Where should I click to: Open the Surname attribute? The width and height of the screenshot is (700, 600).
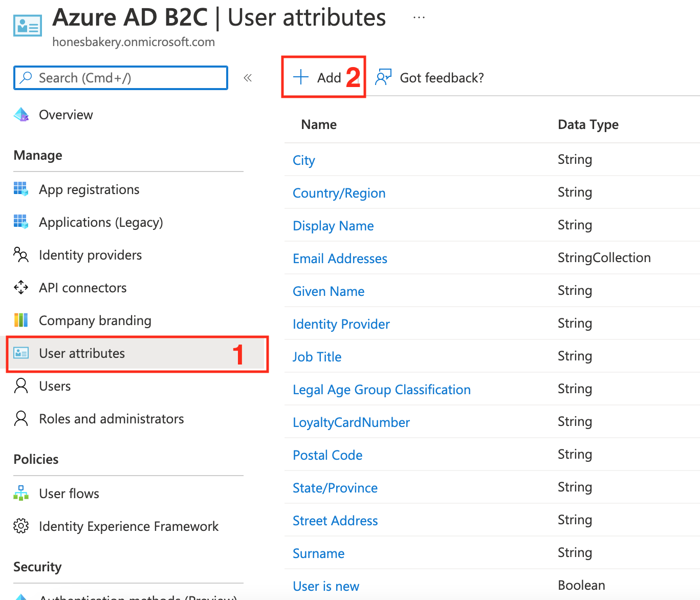click(318, 553)
